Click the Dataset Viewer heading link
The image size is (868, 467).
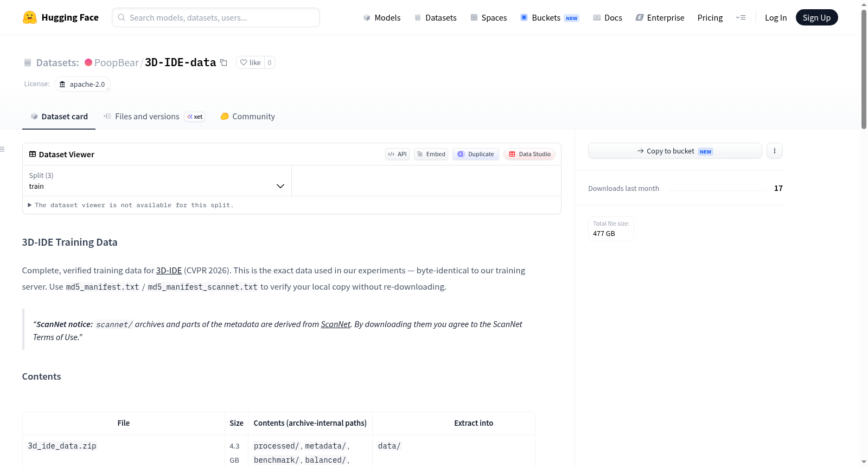[66, 154]
